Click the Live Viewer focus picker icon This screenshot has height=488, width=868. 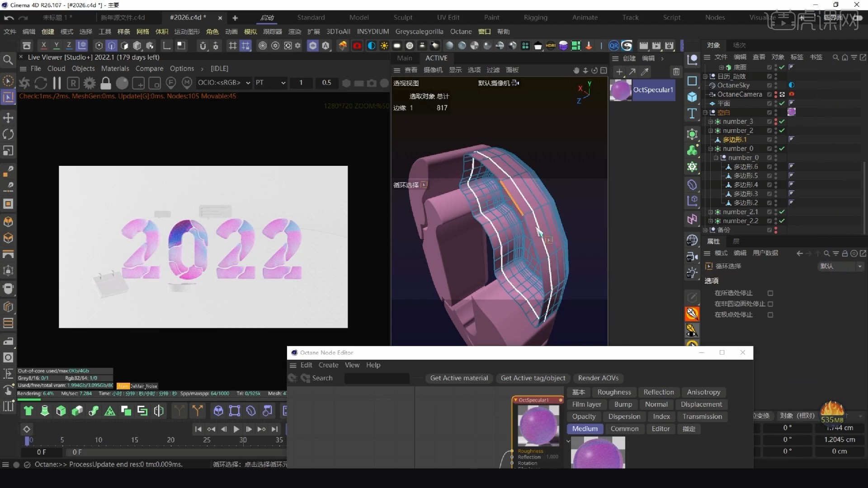pyautogui.click(x=171, y=83)
